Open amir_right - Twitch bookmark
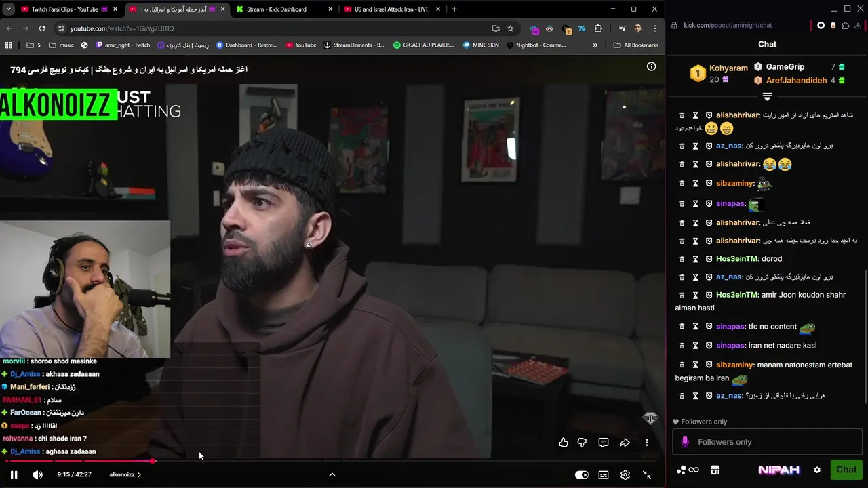Image resolution: width=868 pixels, height=488 pixels. pyautogui.click(x=123, y=45)
